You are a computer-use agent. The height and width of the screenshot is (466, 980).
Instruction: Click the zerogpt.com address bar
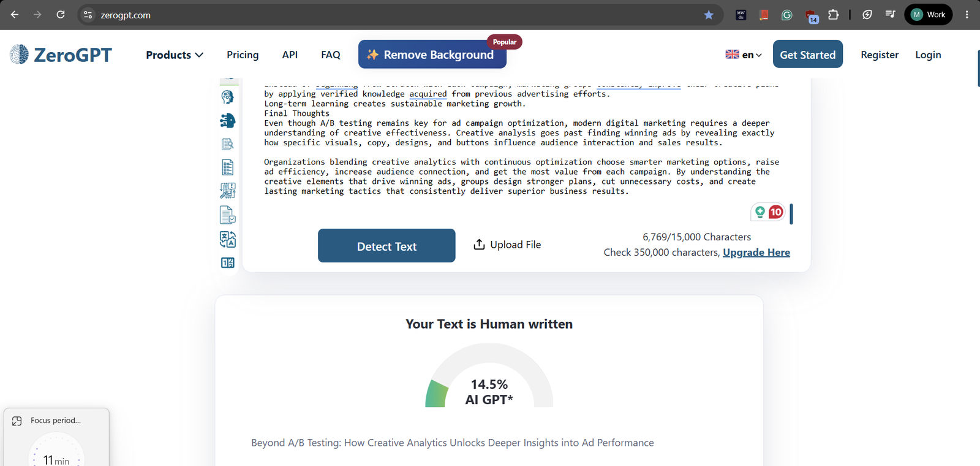(392, 15)
